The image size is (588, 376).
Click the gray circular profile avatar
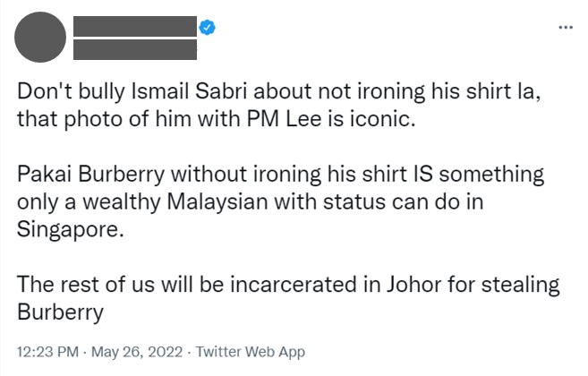pos(42,39)
